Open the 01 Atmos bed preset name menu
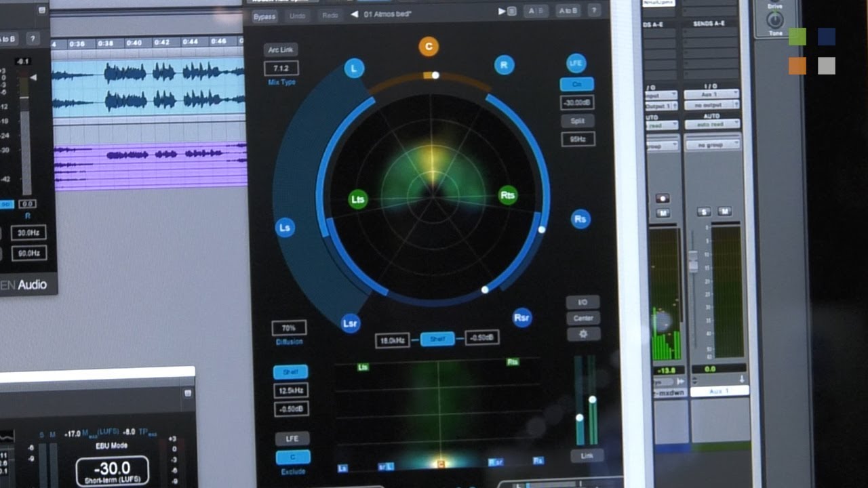 388,14
